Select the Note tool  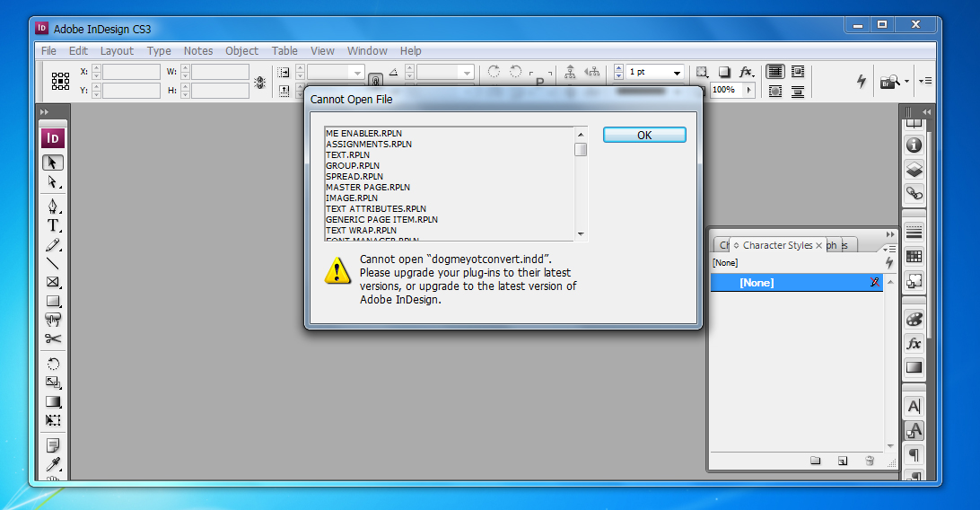(52, 445)
